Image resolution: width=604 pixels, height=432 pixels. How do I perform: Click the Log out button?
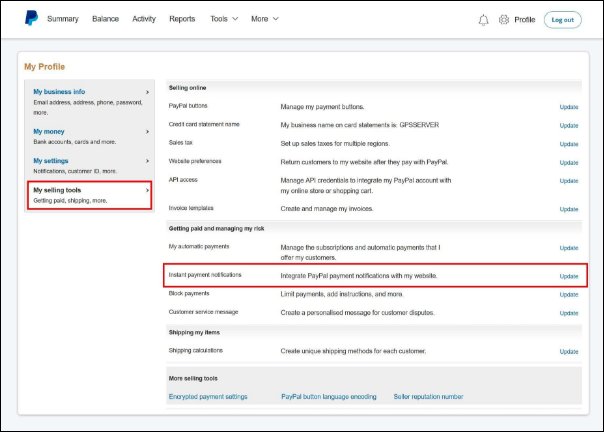click(x=563, y=20)
